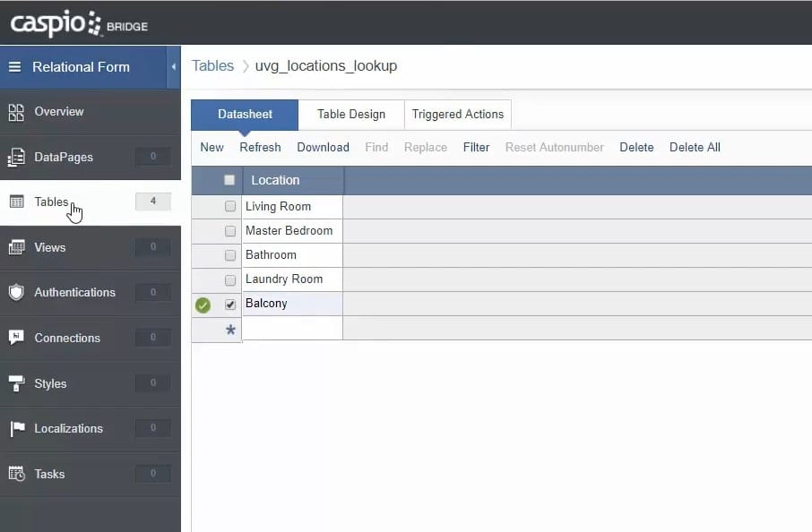Click the Authentications shield icon
The image size is (812, 532).
click(16, 292)
